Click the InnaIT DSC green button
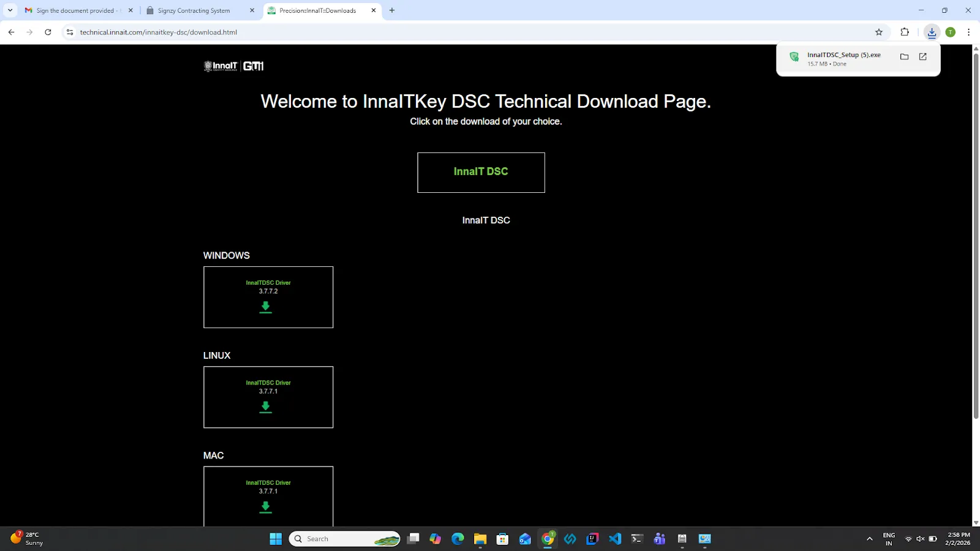 tap(481, 172)
